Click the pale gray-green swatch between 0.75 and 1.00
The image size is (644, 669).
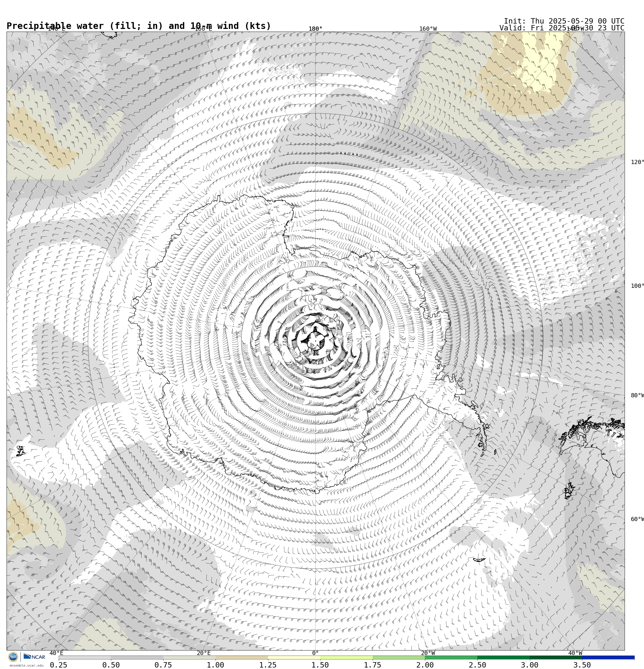pyautogui.click(x=189, y=657)
